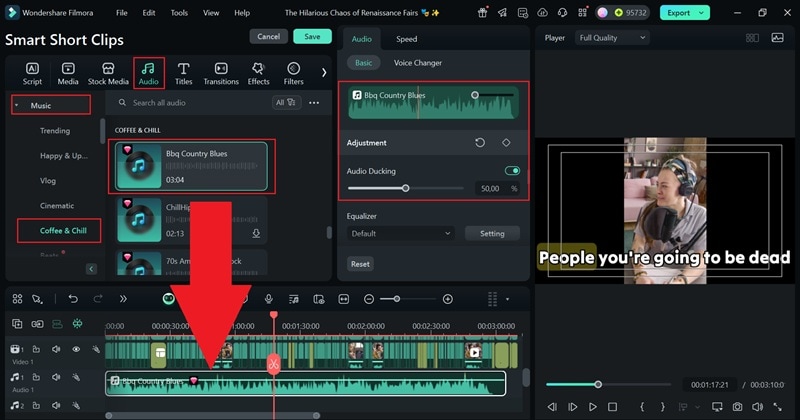Open the Transitions panel
This screenshot has width=800, height=420.
[221, 73]
